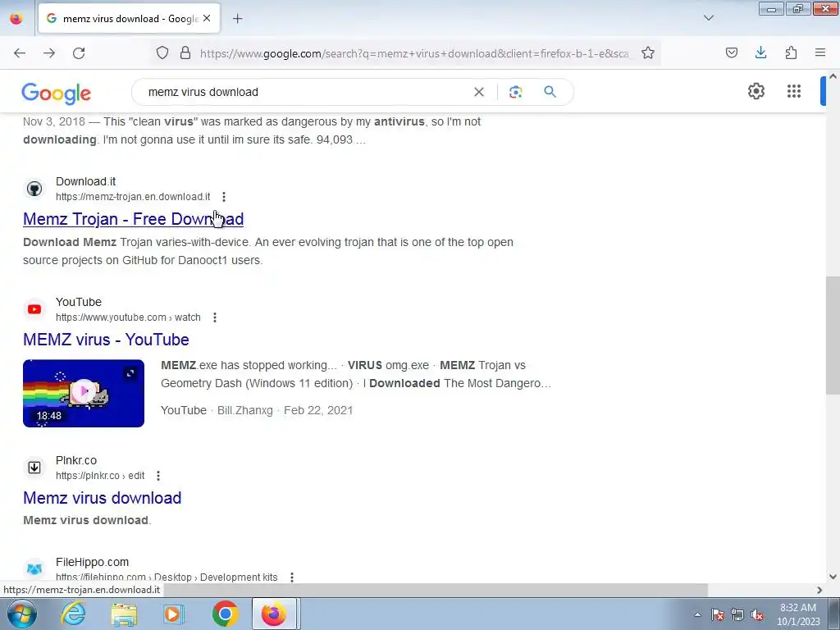Click FileHippo.com site name

(x=92, y=562)
